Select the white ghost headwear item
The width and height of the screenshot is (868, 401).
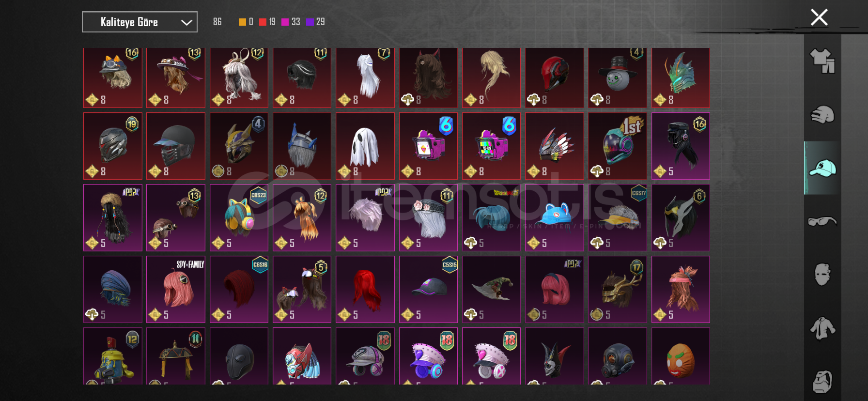click(x=365, y=146)
